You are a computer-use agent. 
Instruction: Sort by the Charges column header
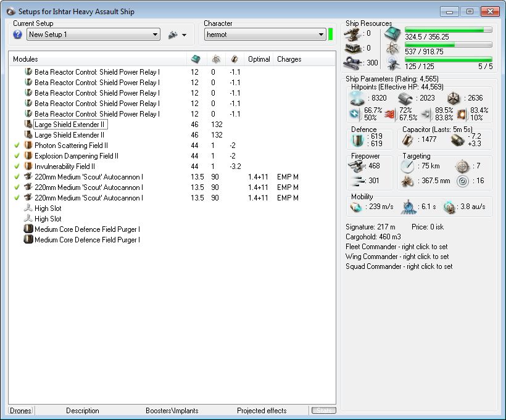point(289,59)
